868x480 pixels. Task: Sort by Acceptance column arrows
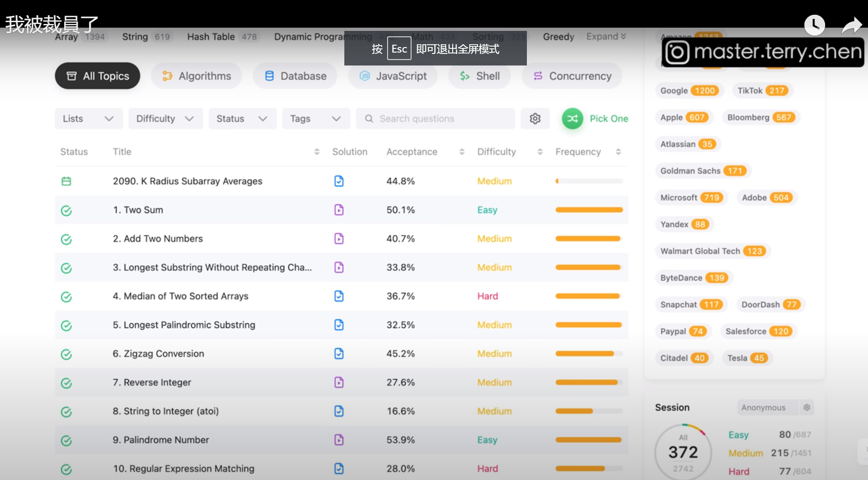[x=462, y=152]
